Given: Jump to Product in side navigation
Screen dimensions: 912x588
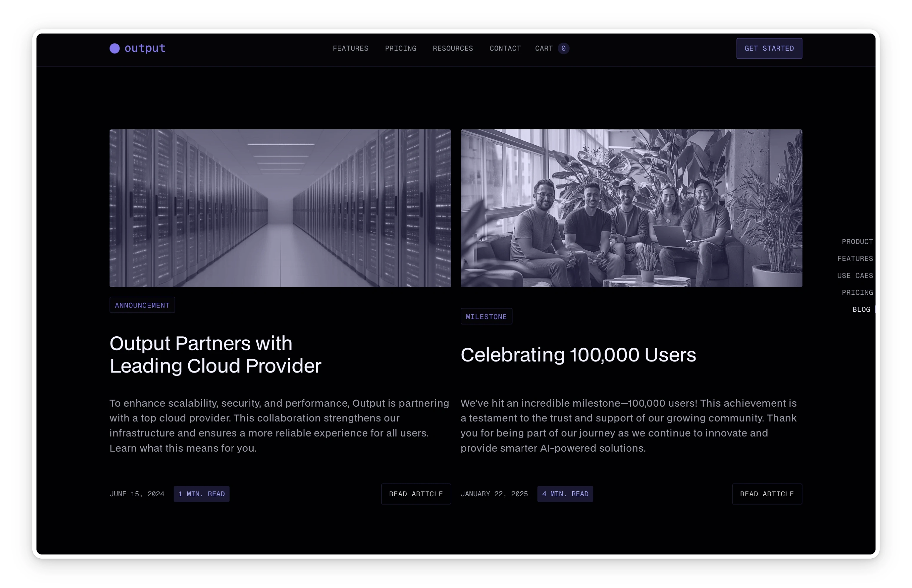Looking at the screenshot, I should (x=857, y=242).
